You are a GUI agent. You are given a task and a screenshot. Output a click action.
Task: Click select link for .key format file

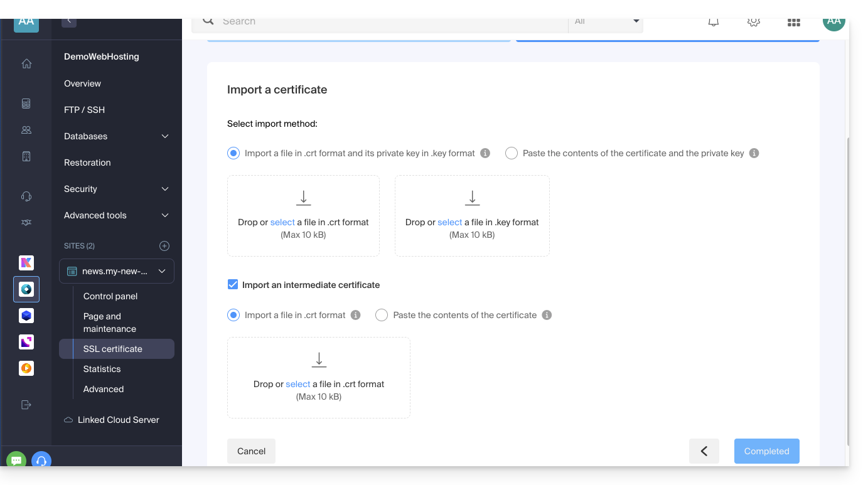pyautogui.click(x=449, y=222)
